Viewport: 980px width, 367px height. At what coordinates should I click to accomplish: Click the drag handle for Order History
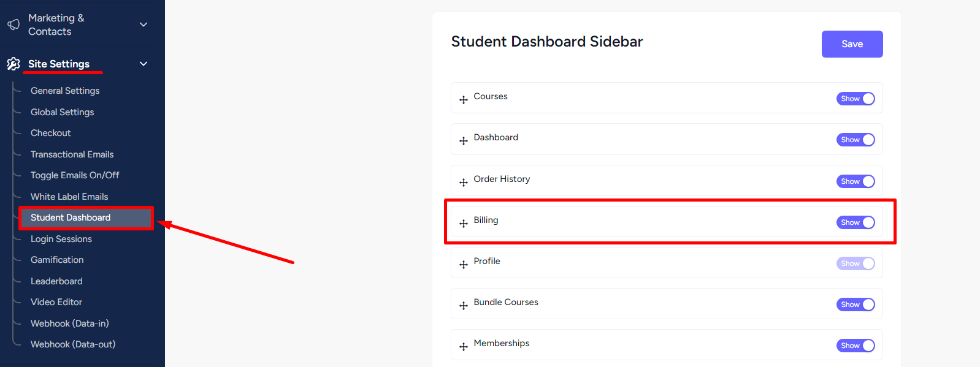464,183
